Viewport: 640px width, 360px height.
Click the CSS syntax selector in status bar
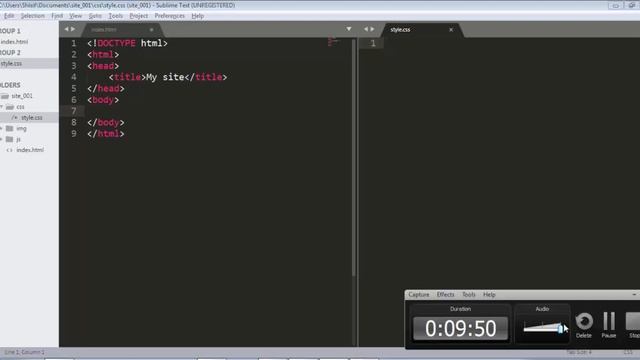628,352
